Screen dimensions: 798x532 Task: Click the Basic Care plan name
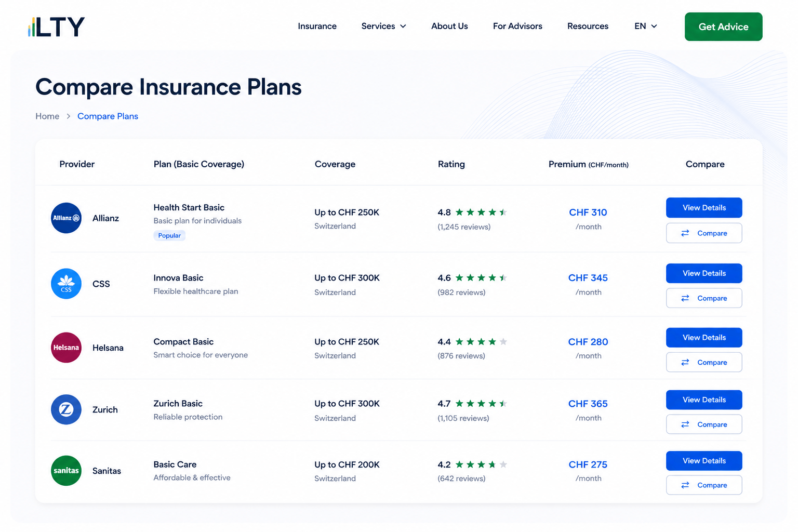[175, 464]
